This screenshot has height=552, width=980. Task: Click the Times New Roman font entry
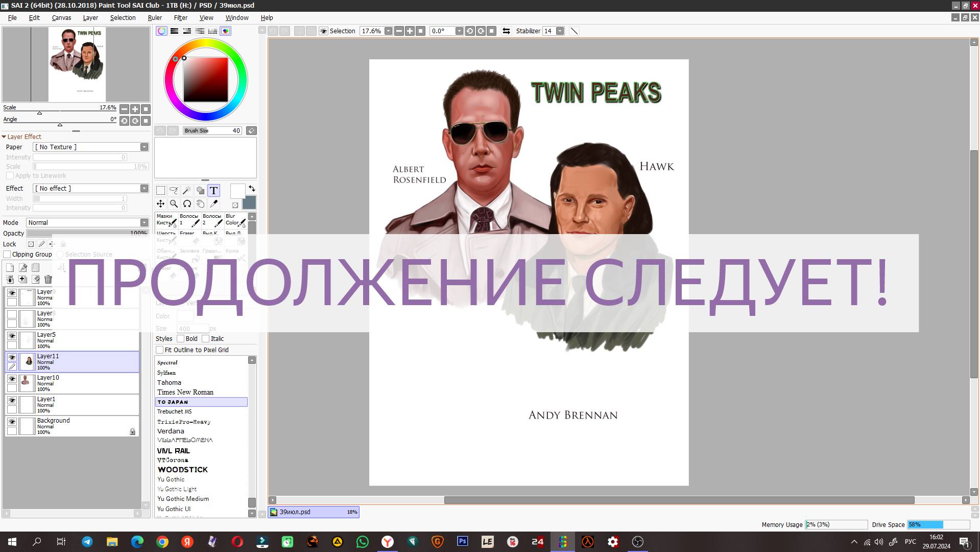[x=185, y=392]
